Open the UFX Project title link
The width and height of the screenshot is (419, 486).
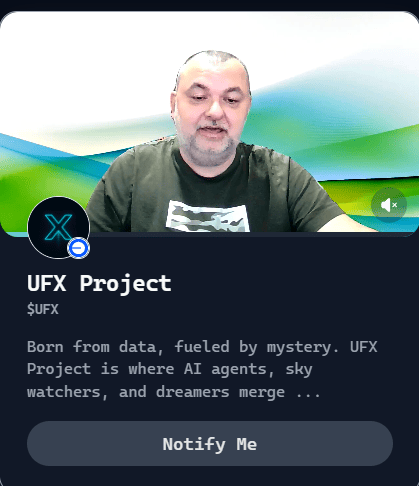point(99,283)
